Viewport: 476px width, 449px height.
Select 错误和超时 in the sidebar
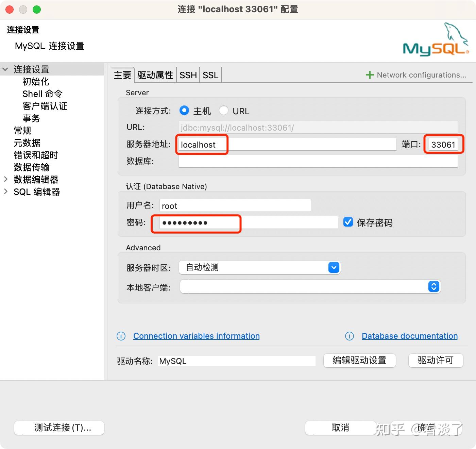click(x=35, y=155)
